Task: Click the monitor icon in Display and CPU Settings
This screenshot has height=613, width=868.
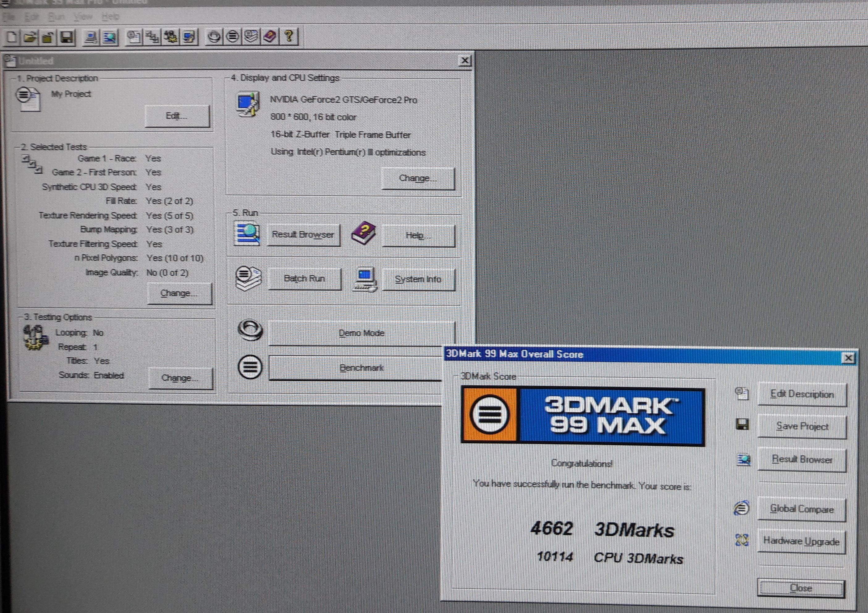Action: (x=248, y=104)
